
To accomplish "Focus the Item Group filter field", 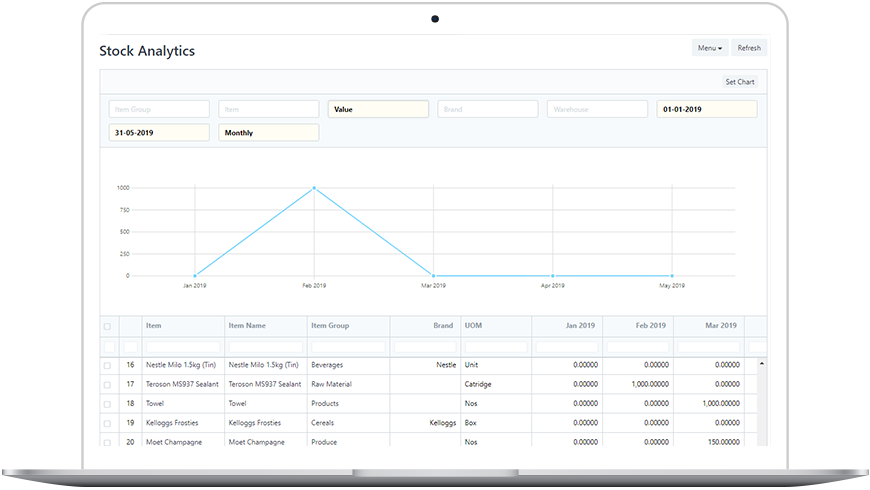I will tap(159, 109).
